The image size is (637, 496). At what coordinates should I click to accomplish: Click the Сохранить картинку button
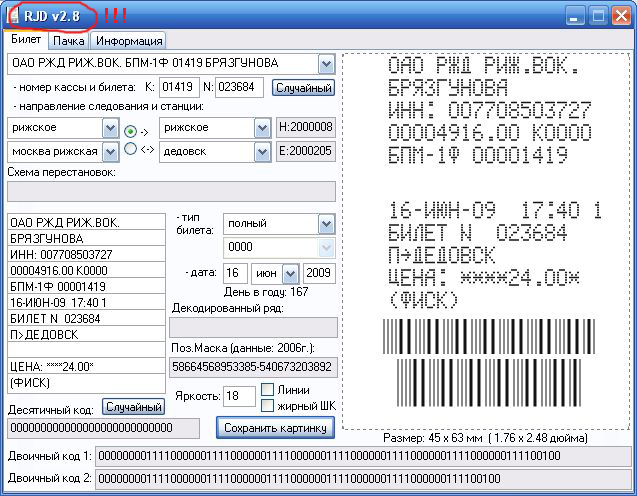pos(275,428)
